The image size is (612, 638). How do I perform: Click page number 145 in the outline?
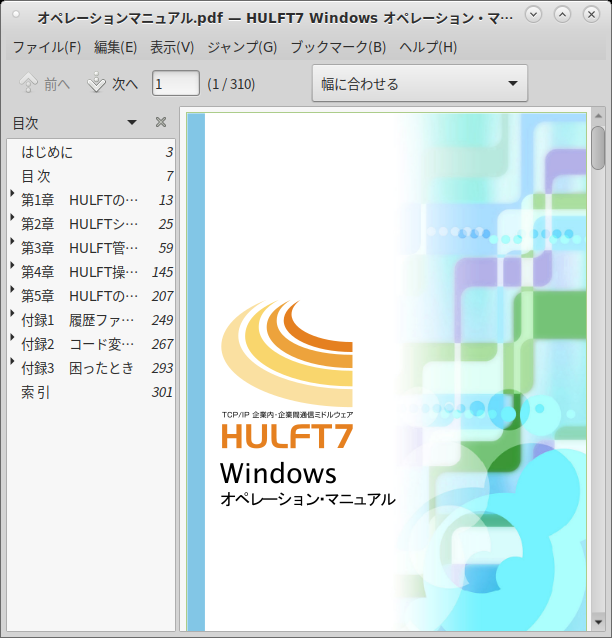[162, 272]
